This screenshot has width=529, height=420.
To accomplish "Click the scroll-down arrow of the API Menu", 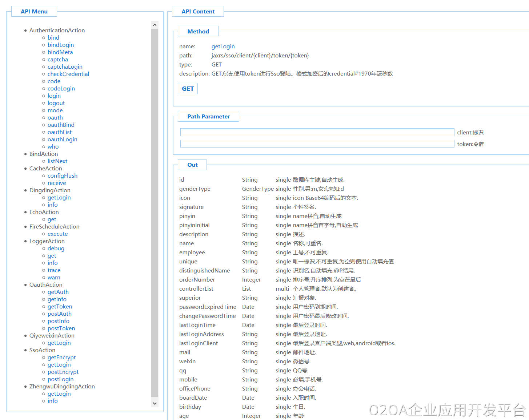I will 155,403.
